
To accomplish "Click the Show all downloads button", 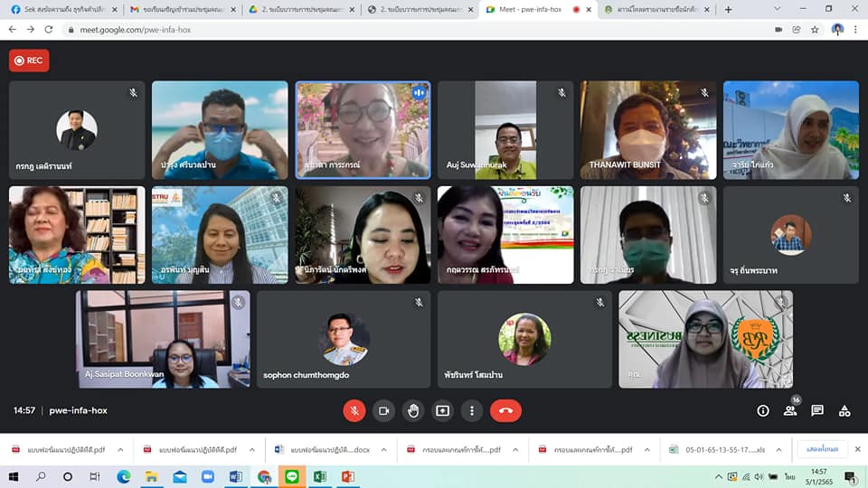I will tap(822, 449).
